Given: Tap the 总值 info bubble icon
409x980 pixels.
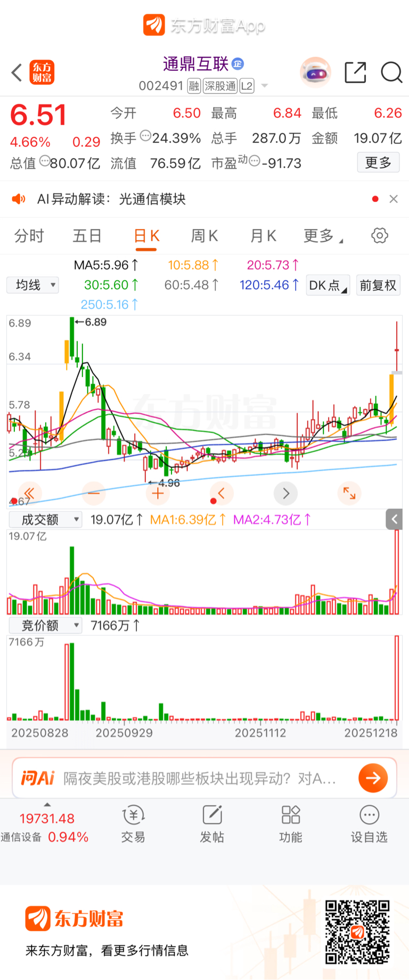Looking at the screenshot, I should (44, 160).
